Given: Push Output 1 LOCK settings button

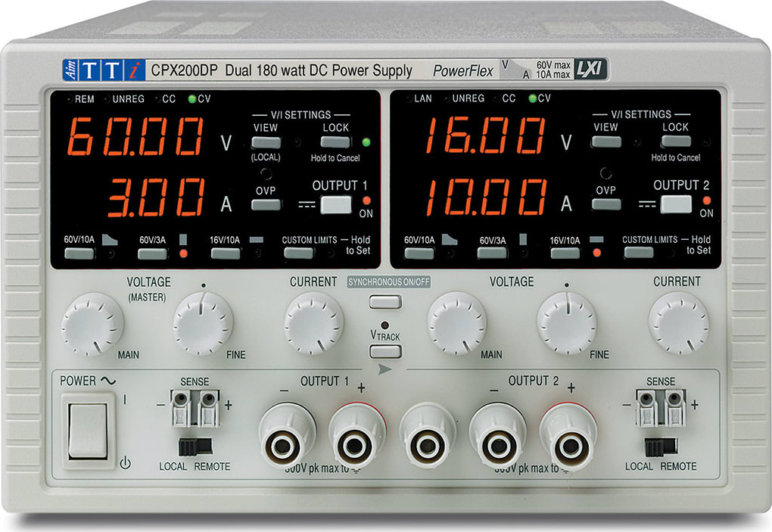Looking at the screenshot, I should click(335, 142).
